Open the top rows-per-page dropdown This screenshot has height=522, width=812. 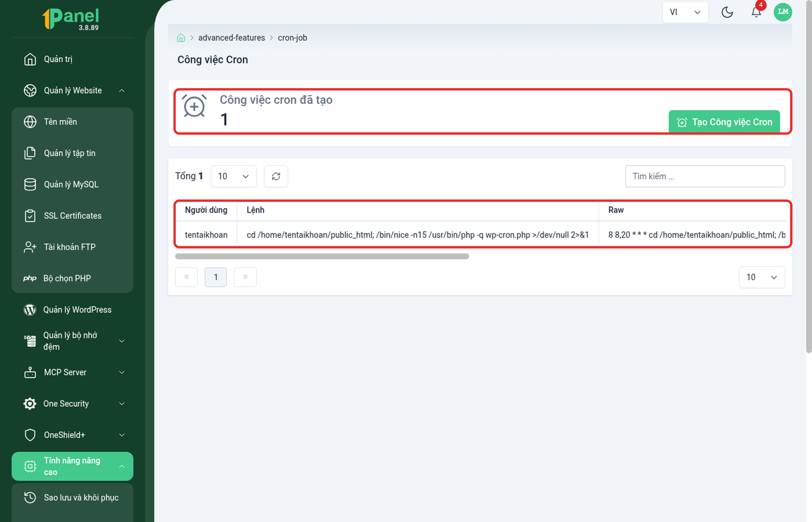click(x=233, y=176)
